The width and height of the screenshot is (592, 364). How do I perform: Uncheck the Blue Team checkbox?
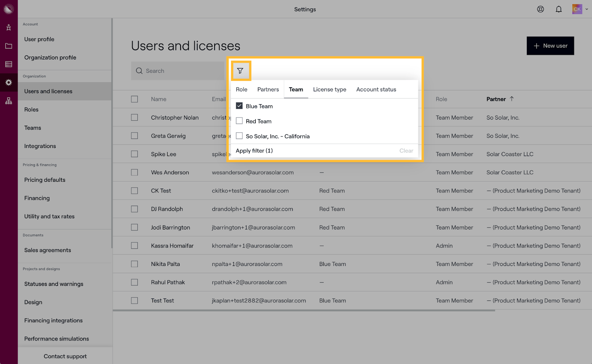pos(239,106)
